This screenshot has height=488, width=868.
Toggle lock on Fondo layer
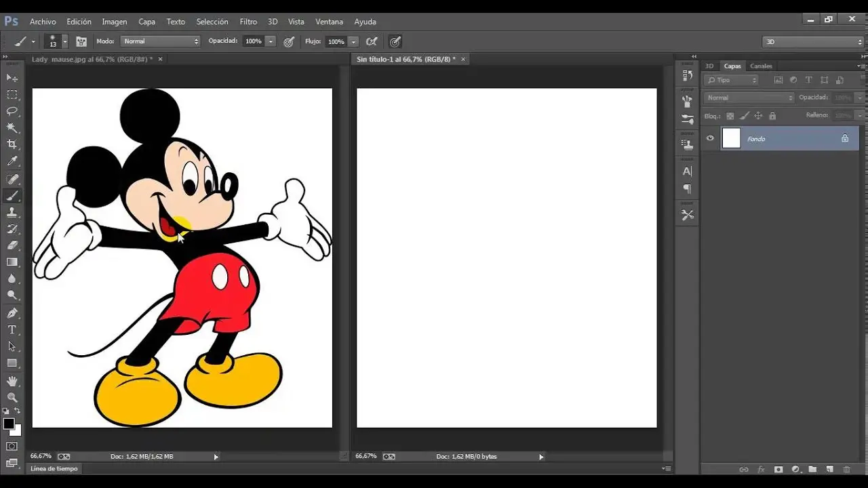(845, 138)
